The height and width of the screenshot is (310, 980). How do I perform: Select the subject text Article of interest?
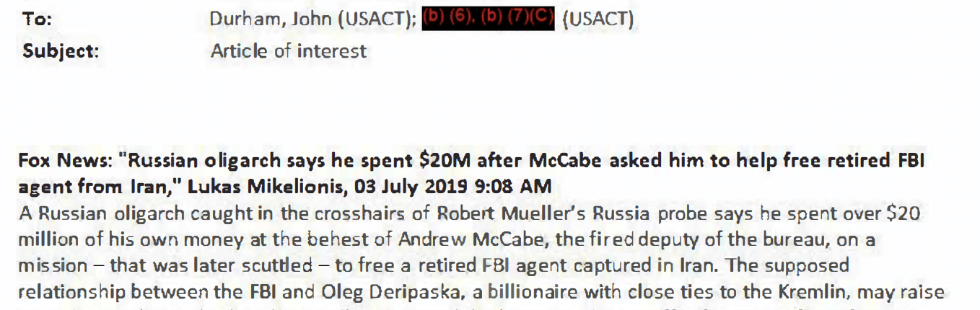(x=288, y=51)
